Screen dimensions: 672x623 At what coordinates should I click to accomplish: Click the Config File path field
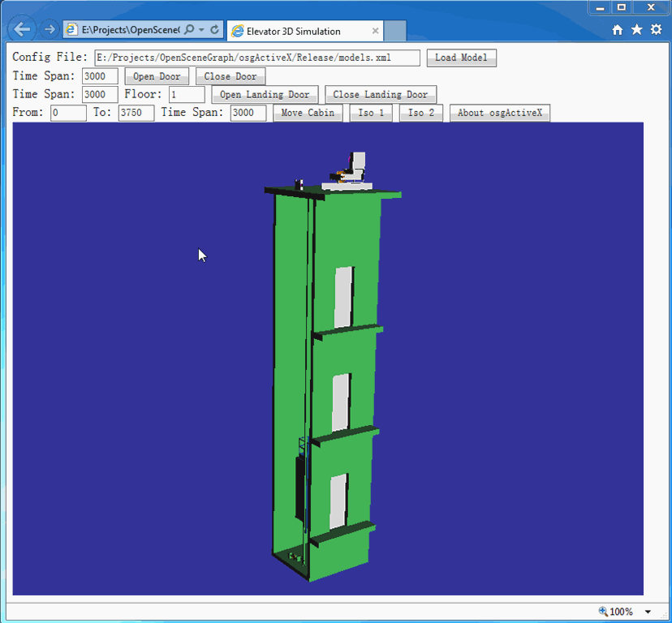(x=257, y=58)
